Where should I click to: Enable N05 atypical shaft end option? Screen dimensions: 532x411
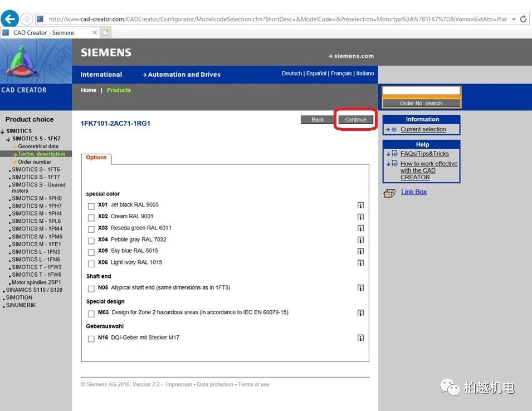(x=91, y=288)
